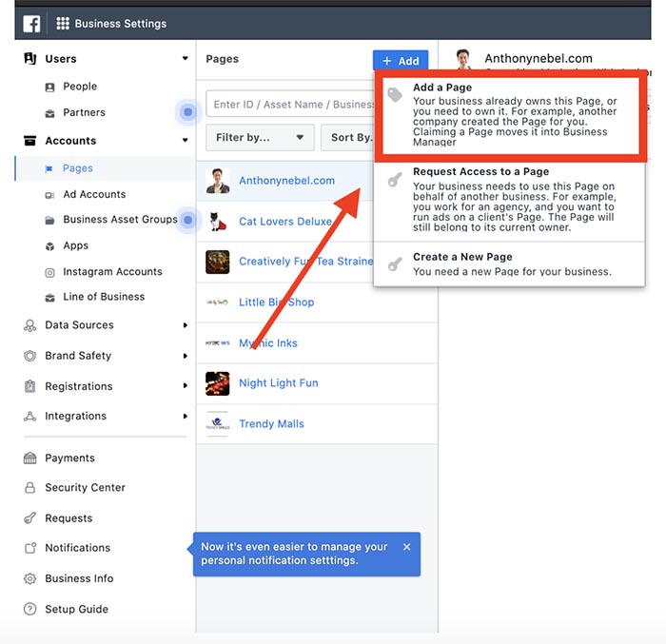Click the Line of Business icon

click(49, 298)
